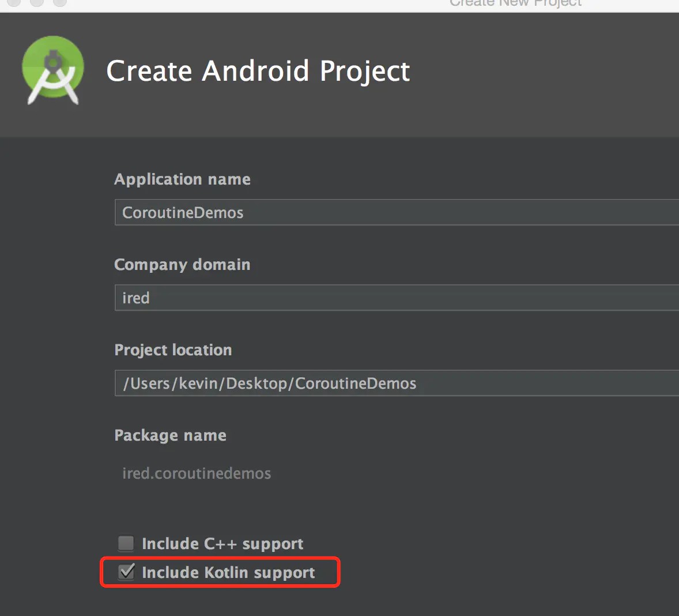Viewport: 679px width, 616px height.
Task: Click the "Application name" label
Action: [182, 179]
